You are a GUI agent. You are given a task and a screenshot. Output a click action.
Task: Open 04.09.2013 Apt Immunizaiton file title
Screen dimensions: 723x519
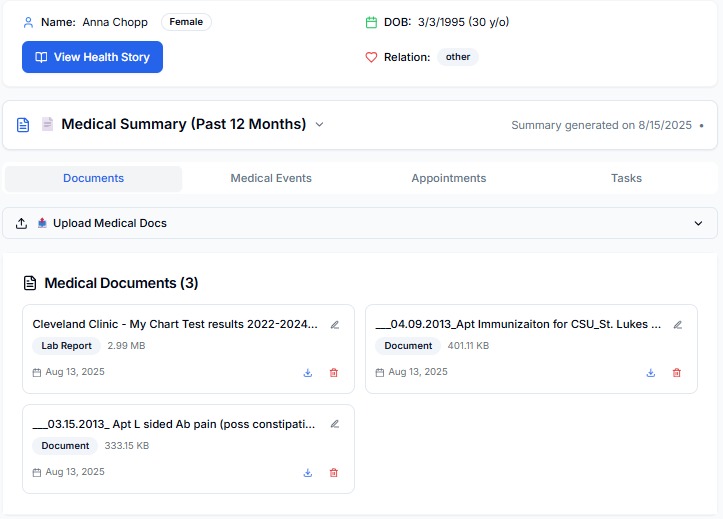(518, 324)
